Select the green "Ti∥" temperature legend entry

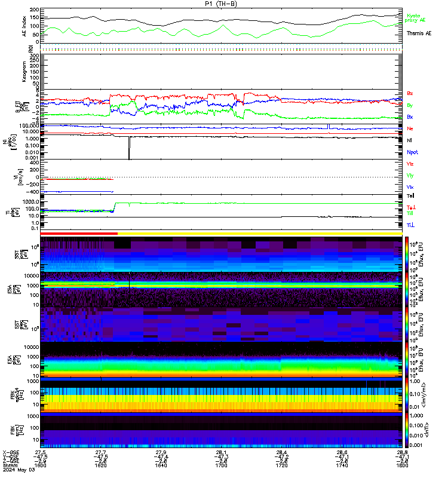(x=410, y=213)
